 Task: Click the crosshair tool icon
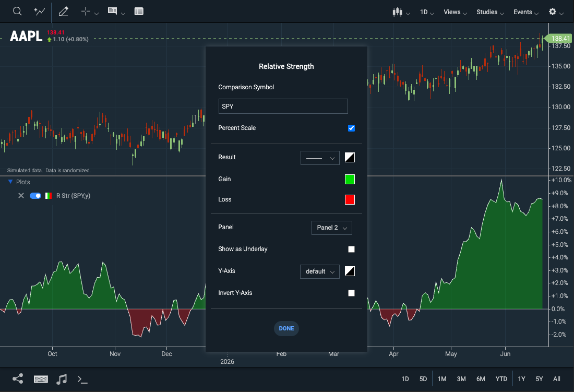[x=86, y=11]
